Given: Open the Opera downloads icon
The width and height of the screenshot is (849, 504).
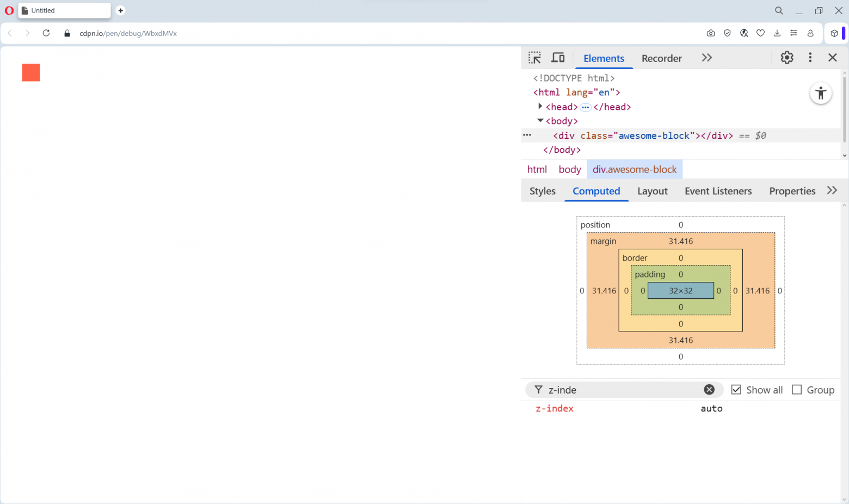Looking at the screenshot, I should pyautogui.click(x=777, y=33).
